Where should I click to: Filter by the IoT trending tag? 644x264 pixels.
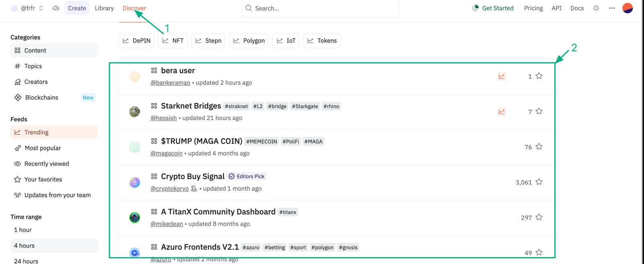coord(286,41)
